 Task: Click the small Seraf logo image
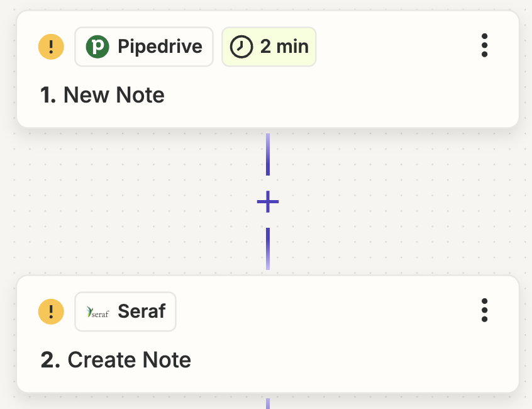click(x=97, y=311)
